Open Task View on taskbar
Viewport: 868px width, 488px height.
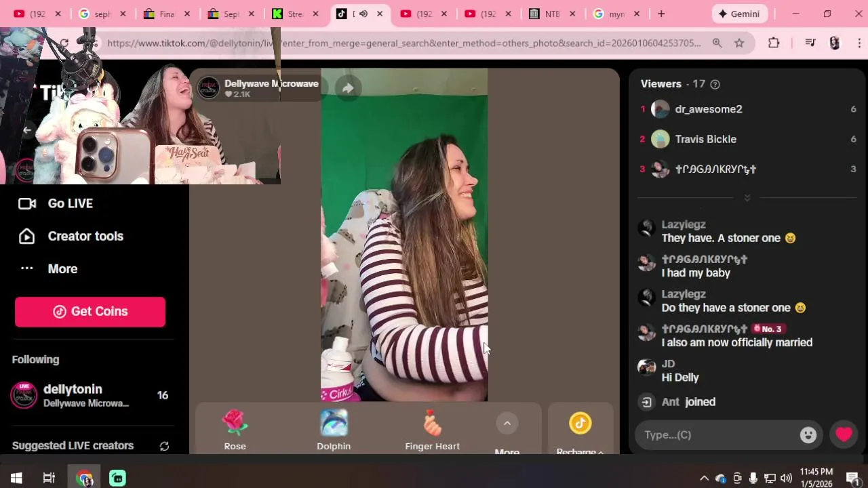coord(49,478)
